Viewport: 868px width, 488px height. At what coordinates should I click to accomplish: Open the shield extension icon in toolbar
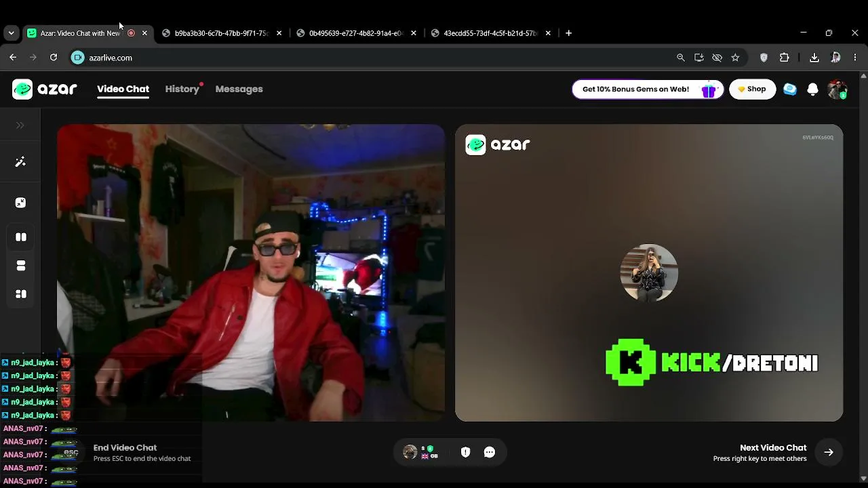(x=764, y=58)
